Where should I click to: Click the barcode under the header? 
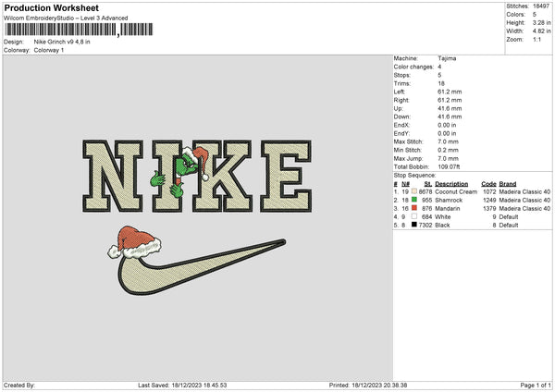[79, 30]
